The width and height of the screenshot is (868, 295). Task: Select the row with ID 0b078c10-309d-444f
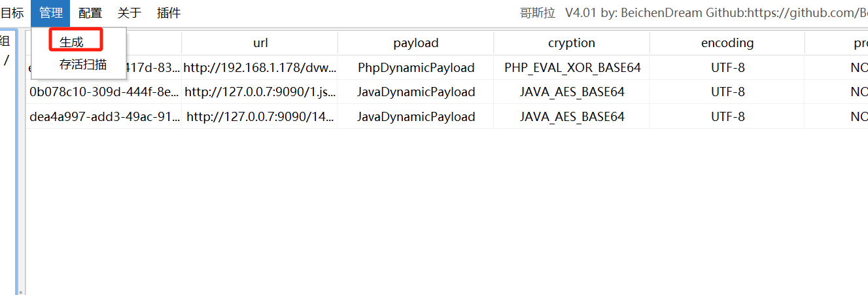pyautogui.click(x=105, y=92)
